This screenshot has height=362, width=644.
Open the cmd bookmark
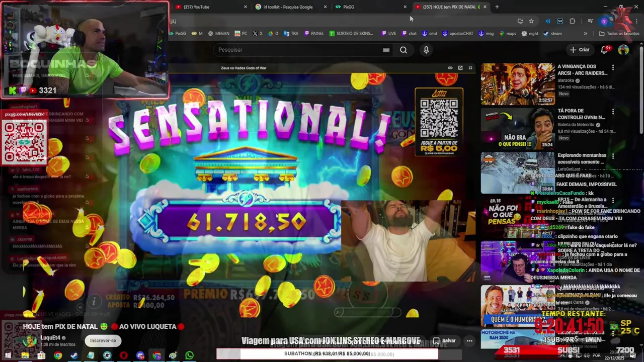[429, 34]
